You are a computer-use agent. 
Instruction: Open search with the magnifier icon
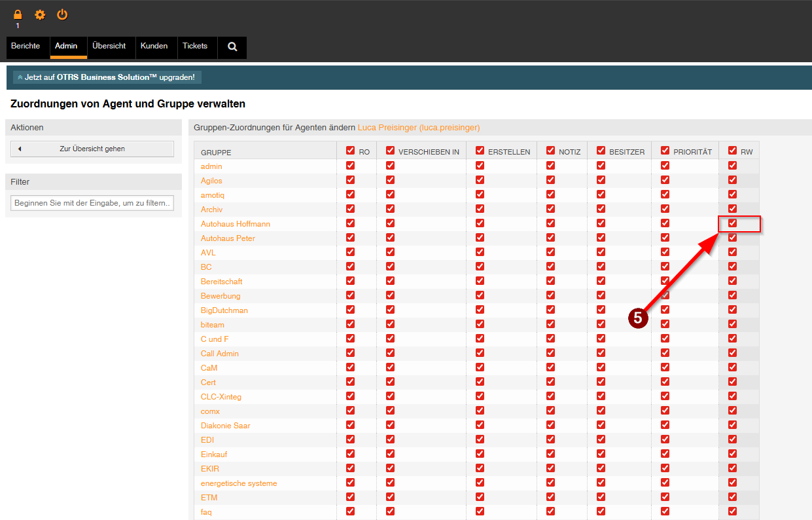[232, 47]
